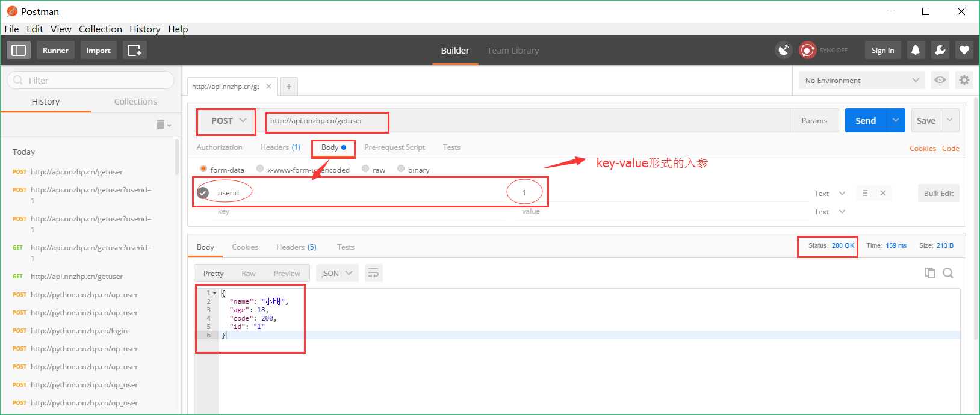Click the trash icon to clear history
980x415 pixels.
coord(160,124)
